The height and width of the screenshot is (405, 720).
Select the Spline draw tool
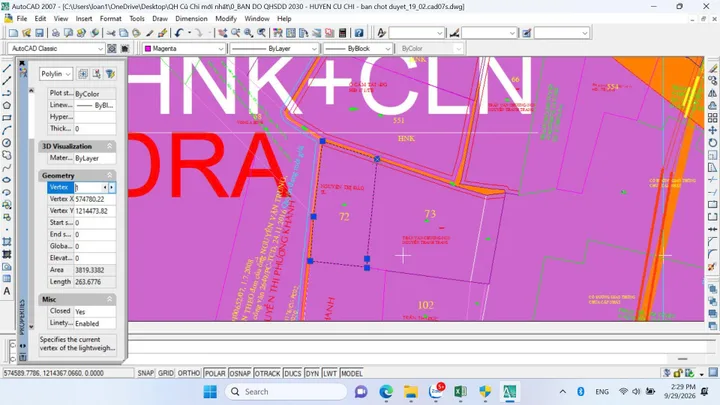tap(7, 168)
